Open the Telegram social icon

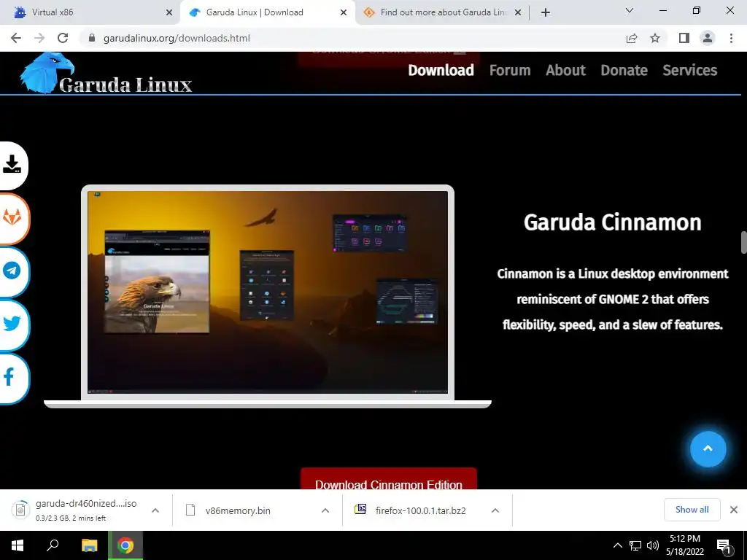pos(12,271)
